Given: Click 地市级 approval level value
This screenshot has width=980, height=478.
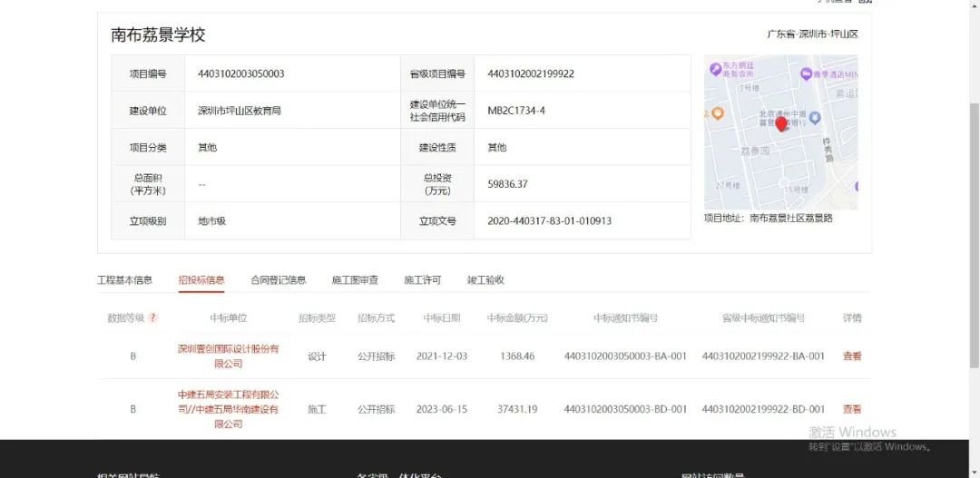Looking at the screenshot, I should [211, 221].
